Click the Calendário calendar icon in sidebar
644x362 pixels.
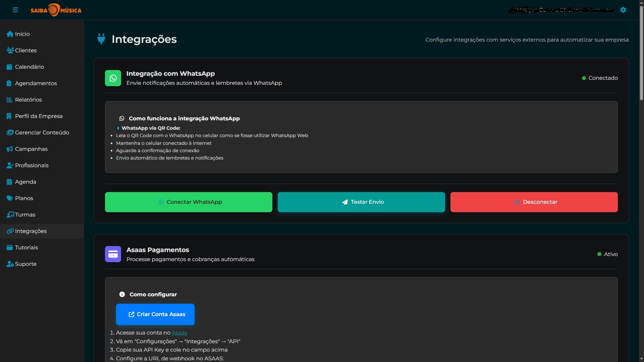[x=9, y=67]
